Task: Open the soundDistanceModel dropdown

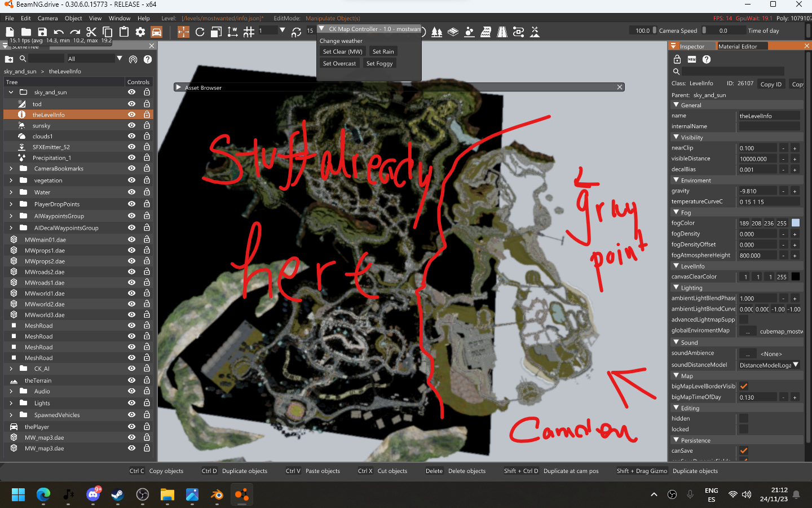Action: point(769,365)
